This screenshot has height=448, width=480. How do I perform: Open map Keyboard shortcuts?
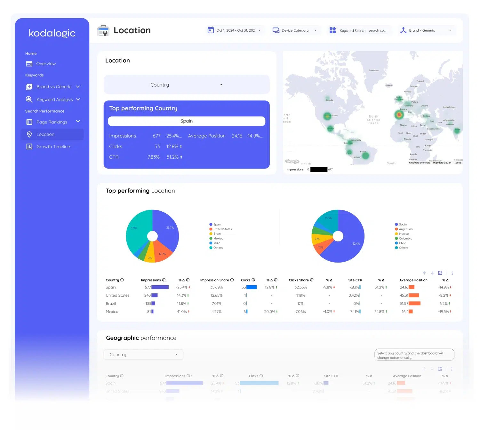pos(419,163)
